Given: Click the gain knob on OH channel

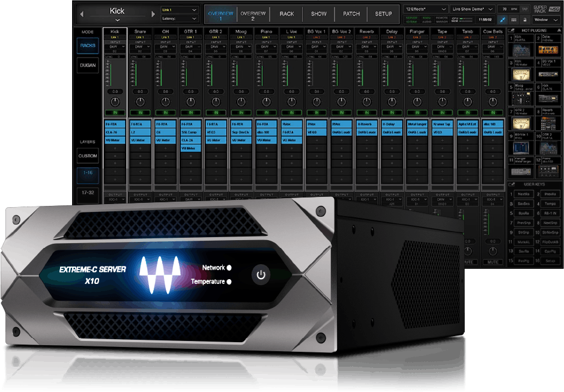Looking at the screenshot, I should pyautogui.click(x=165, y=101).
